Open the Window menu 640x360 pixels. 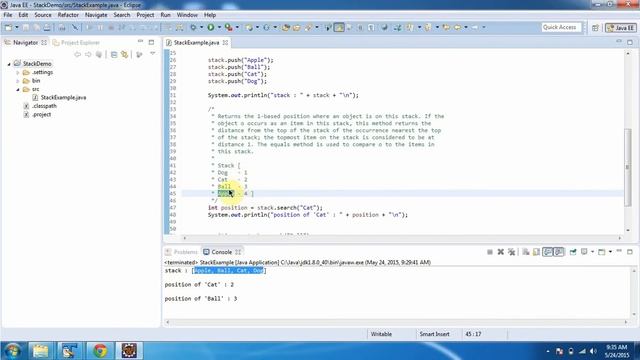click(187, 15)
